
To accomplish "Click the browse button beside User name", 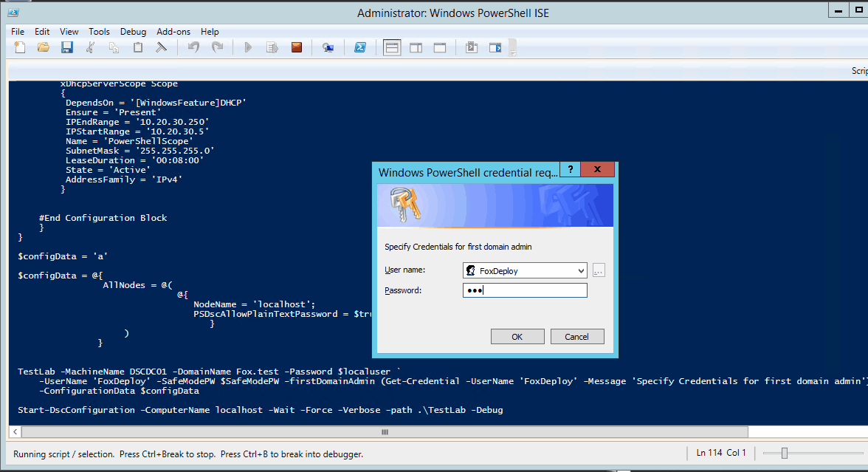I will click(x=599, y=271).
